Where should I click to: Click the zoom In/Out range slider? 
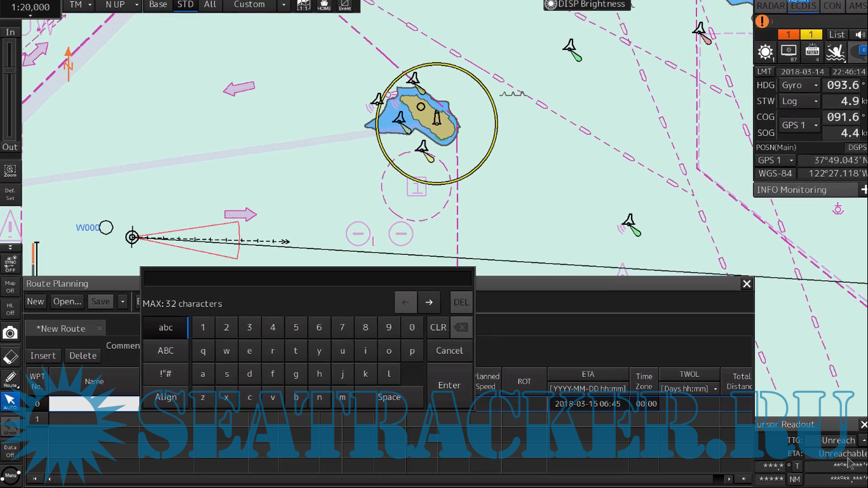(x=10, y=89)
